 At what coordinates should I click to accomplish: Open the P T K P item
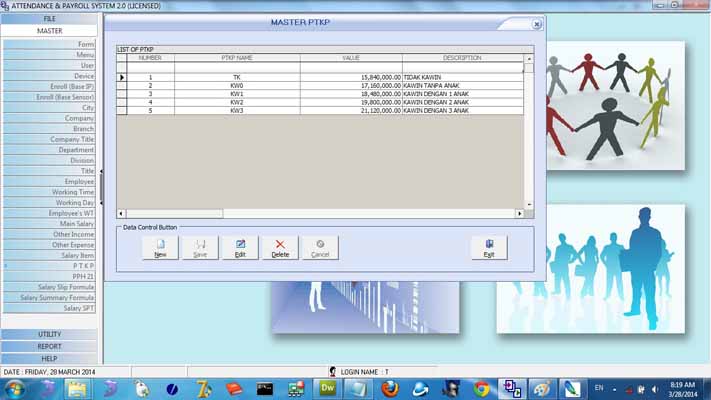point(49,266)
